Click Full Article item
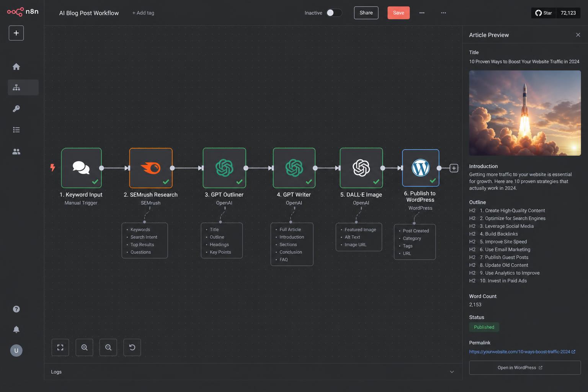This screenshot has height=392, width=588. (x=290, y=229)
